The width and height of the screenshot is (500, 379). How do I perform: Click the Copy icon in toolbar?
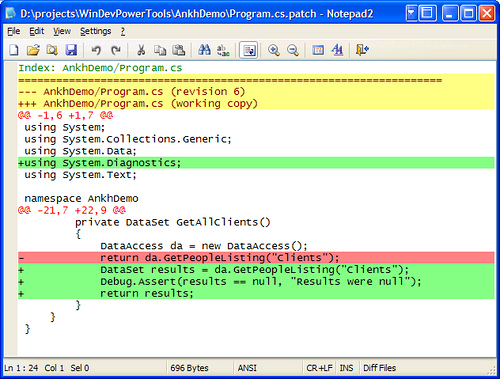[160, 50]
